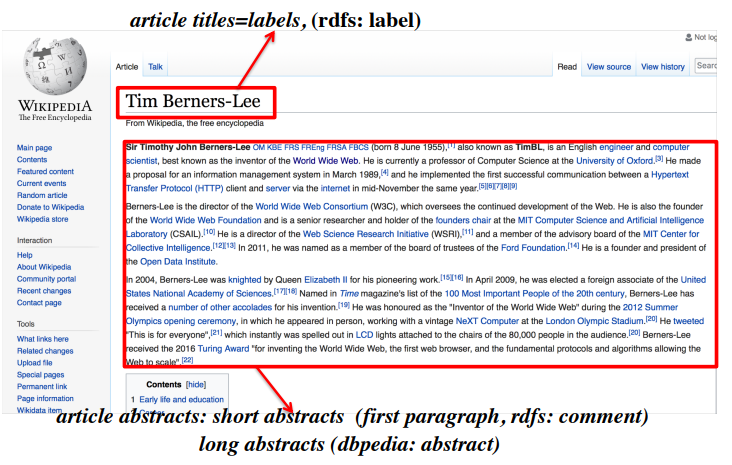Image resolution: width=732 pixels, height=465 pixels.
Task: Go to Main page in sidebar
Action: pos(35,148)
